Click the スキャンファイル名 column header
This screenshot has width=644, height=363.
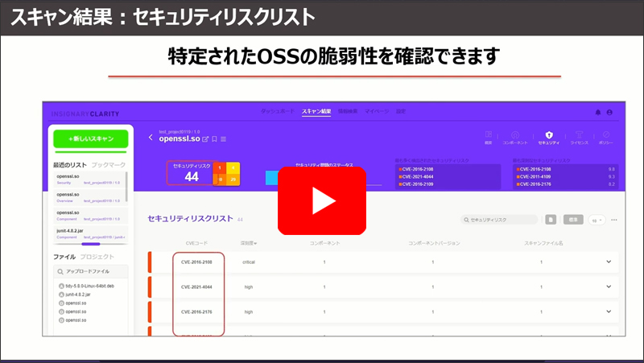tap(543, 243)
